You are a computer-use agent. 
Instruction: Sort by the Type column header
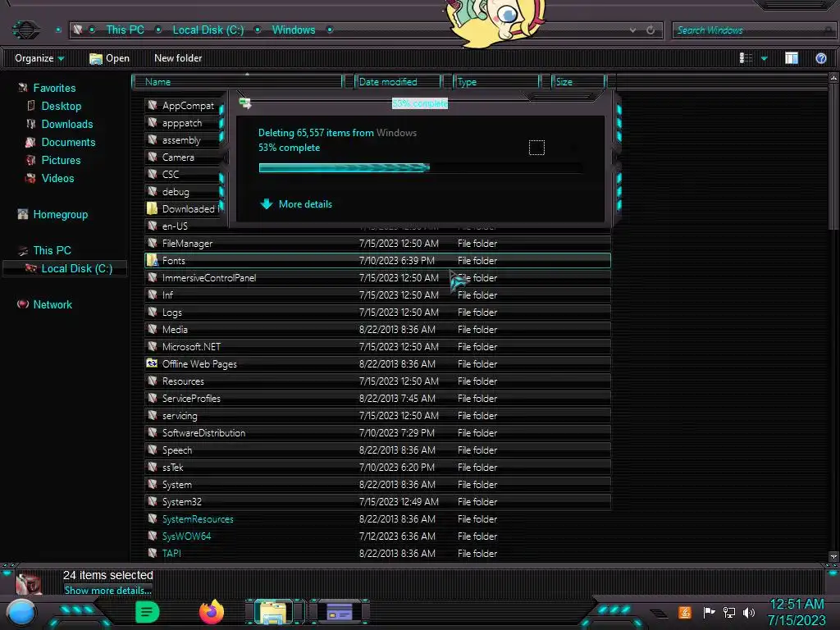click(x=496, y=82)
